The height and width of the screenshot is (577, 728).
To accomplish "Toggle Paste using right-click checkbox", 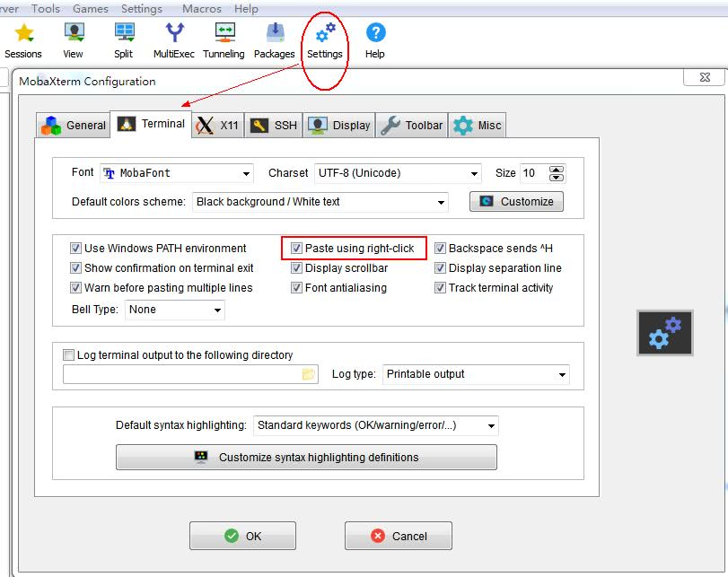I will point(296,249).
